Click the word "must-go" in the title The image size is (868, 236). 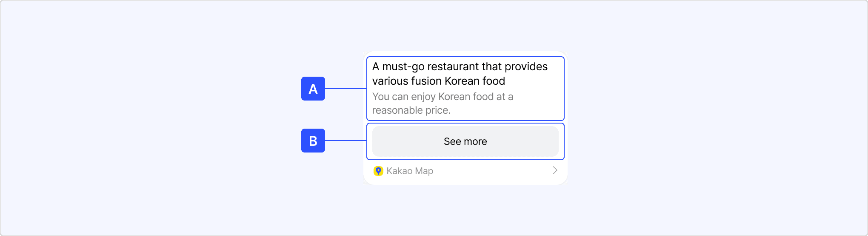coord(403,67)
